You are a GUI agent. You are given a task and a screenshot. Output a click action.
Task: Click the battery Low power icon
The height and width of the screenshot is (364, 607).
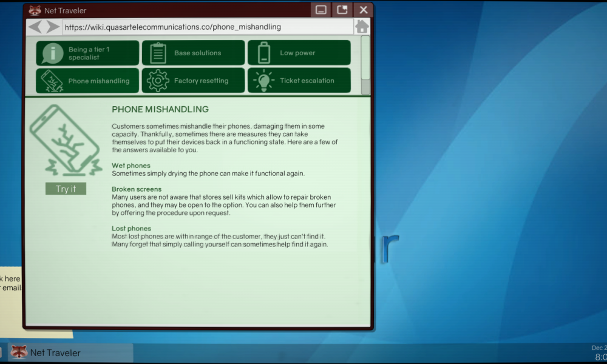click(x=264, y=53)
